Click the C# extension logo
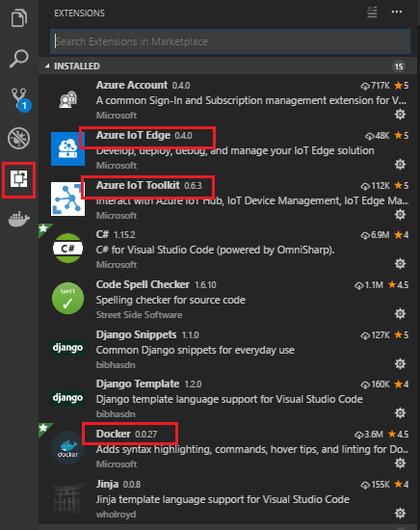This screenshot has height=530, width=420. click(x=68, y=248)
